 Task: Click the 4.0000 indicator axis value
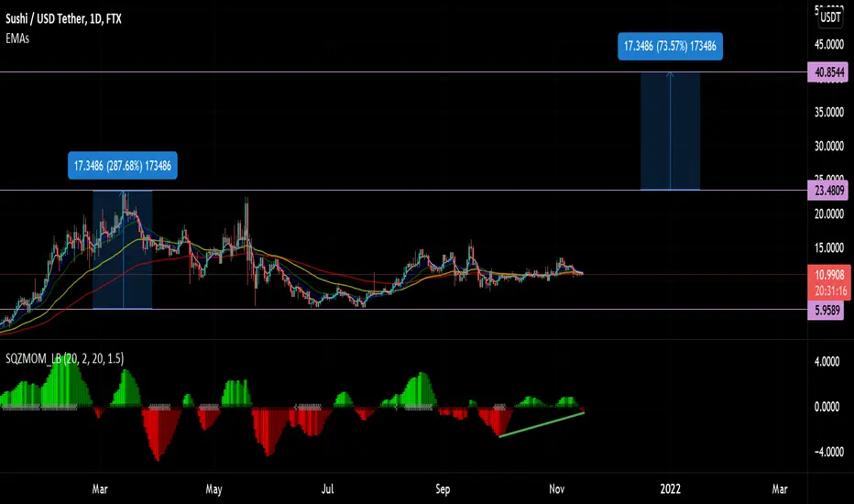coord(827,362)
